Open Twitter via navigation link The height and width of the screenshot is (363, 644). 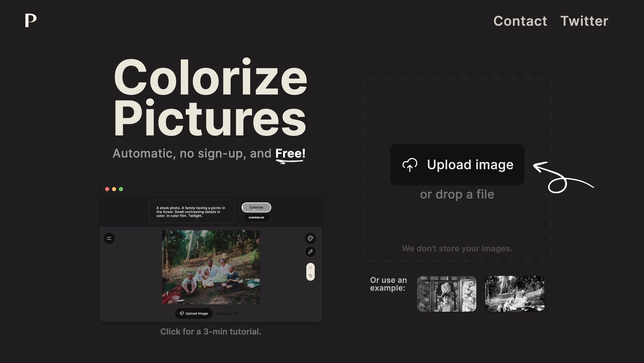(584, 20)
